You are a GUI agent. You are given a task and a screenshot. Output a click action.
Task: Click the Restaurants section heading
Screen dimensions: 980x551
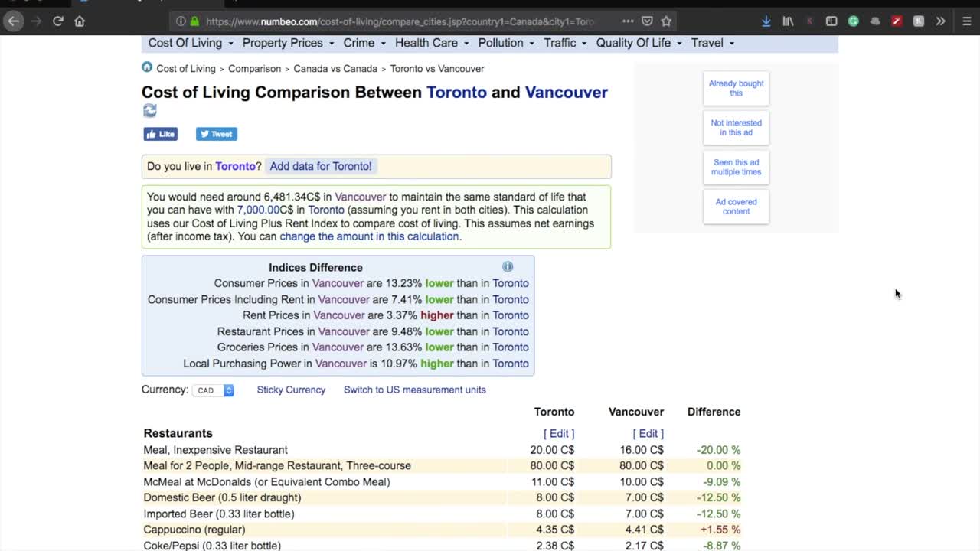point(178,433)
